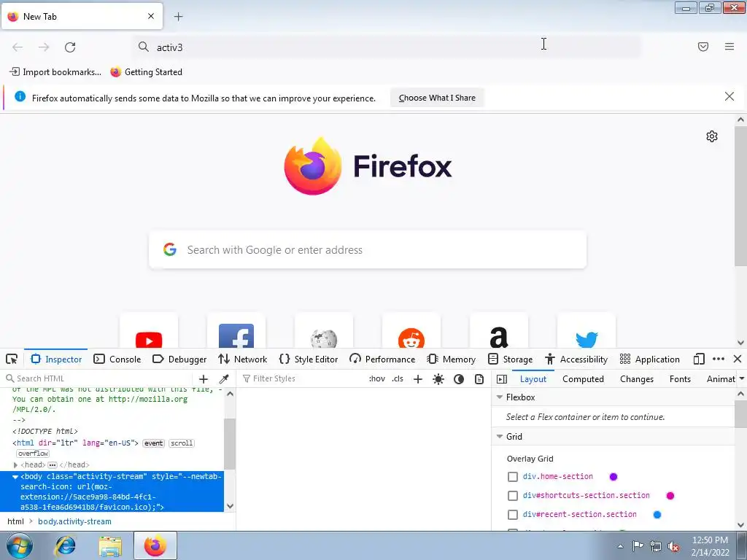
Task: Open the new tab personalize gear icon
Action: click(712, 136)
